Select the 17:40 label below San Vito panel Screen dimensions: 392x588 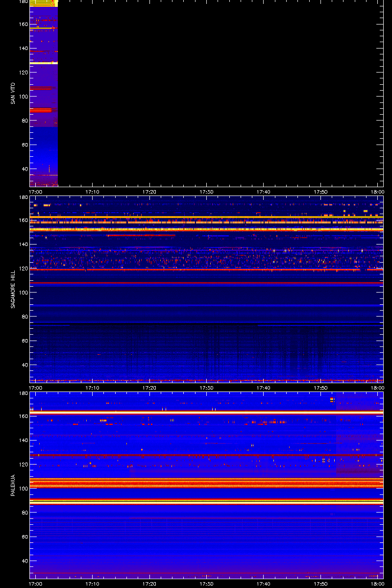pos(264,192)
